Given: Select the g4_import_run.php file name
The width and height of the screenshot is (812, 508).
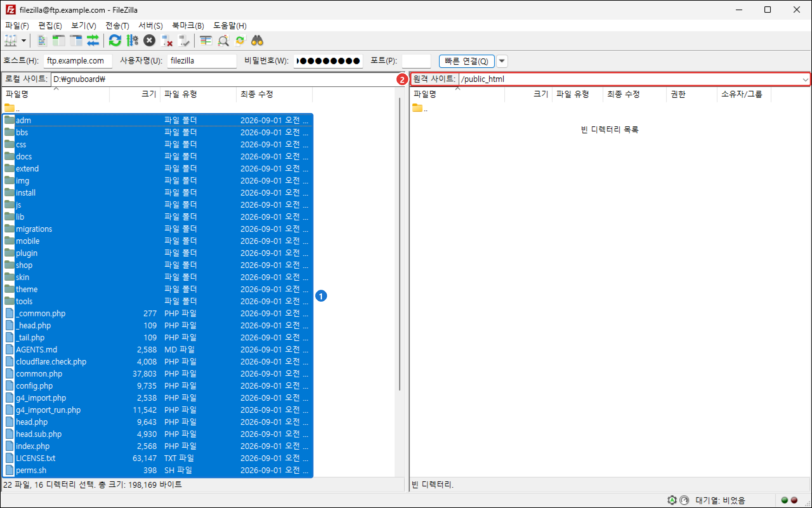Looking at the screenshot, I should coord(48,410).
